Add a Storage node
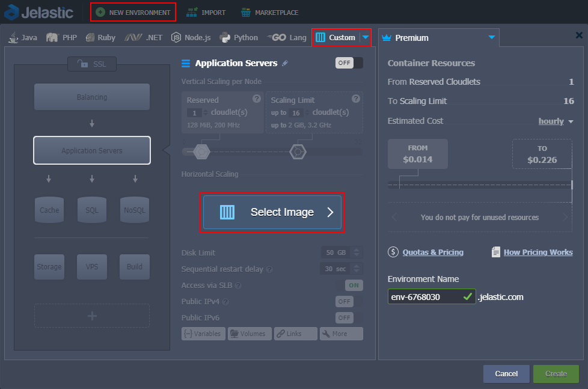Image resolution: width=588 pixels, height=389 pixels. pos(49,267)
